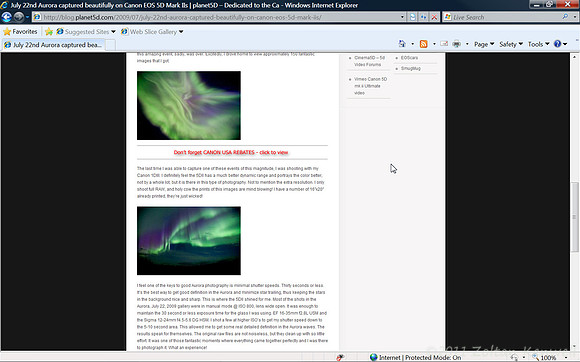The width and height of the screenshot is (580, 362).
Task: Open the SmugMug sidebar link
Action: [411, 68]
